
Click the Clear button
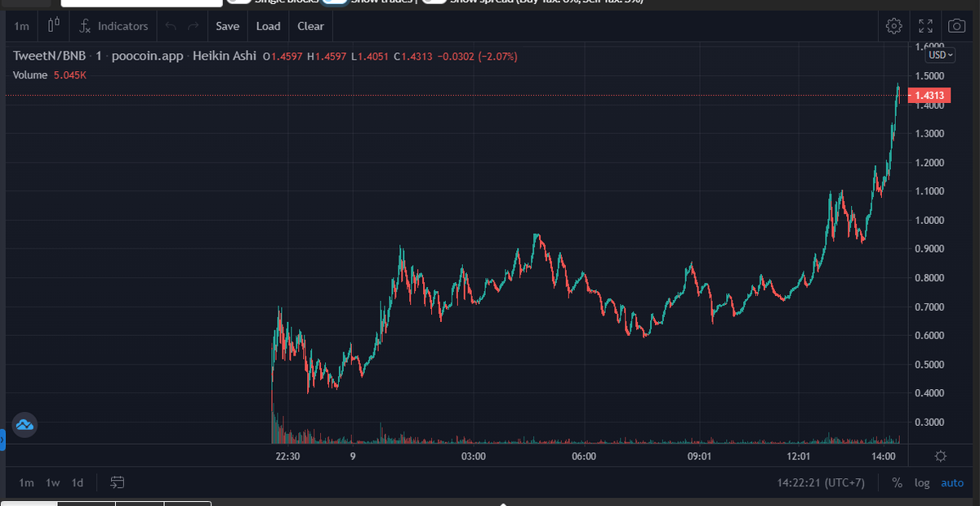[310, 26]
